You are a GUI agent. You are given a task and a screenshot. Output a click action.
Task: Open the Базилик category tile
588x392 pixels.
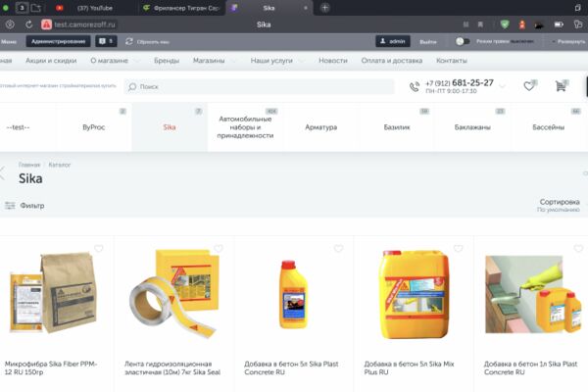(x=397, y=127)
